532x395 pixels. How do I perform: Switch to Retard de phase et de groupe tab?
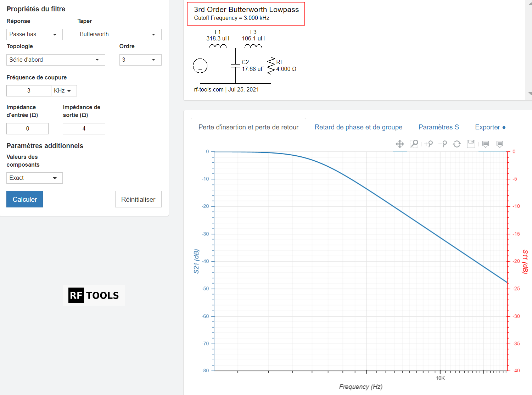pyautogui.click(x=358, y=127)
